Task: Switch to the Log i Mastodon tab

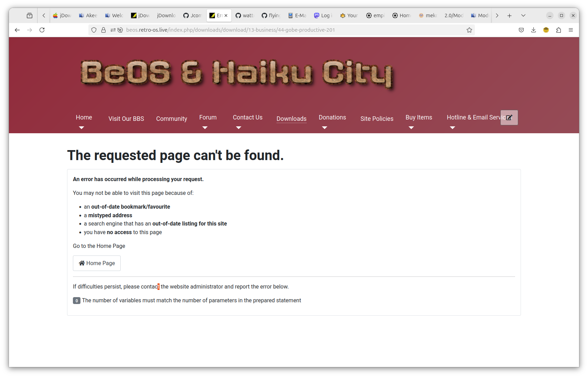Action: tap(323, 15)
